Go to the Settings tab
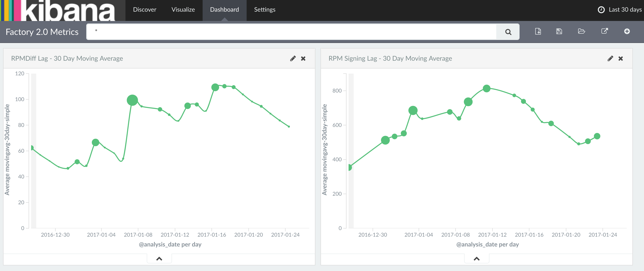Screen dimensions: 644x271 pyautogui.click(x=265, y=10)
